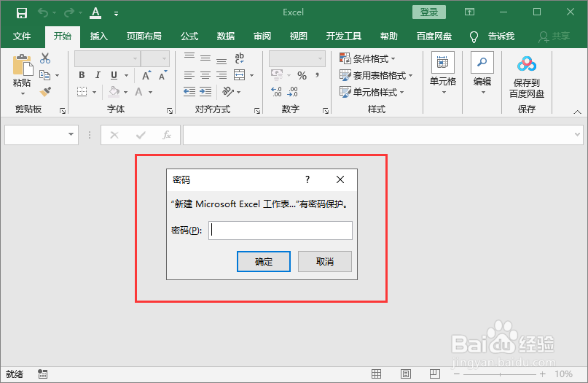The height and width of the screenshot is (383, 588).
Task: Click the Format Painter brush icon
Action: pyautogui.click(x=45, y=92)
